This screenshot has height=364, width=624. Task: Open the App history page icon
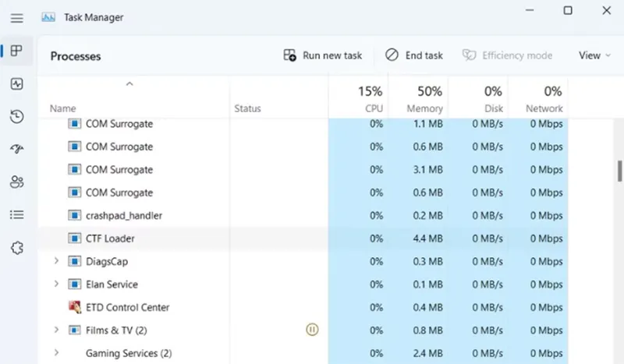[16, 116]
